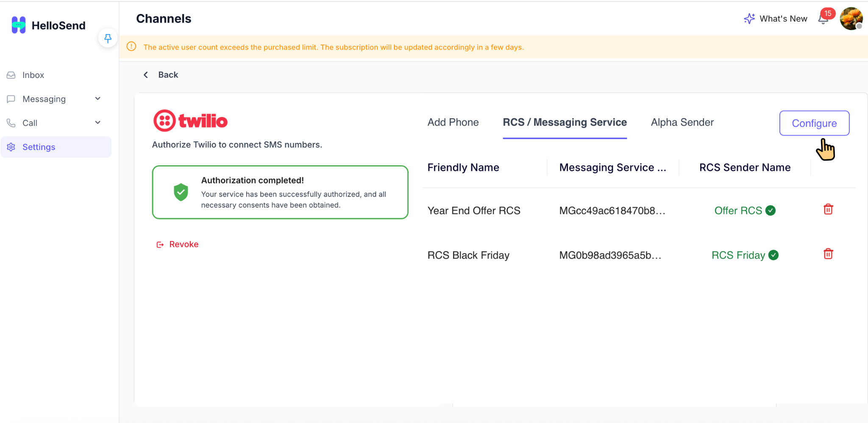The image size is (868, 423).
Task: Click the Messaging chat bubble icon
Action: click(11, 99)
